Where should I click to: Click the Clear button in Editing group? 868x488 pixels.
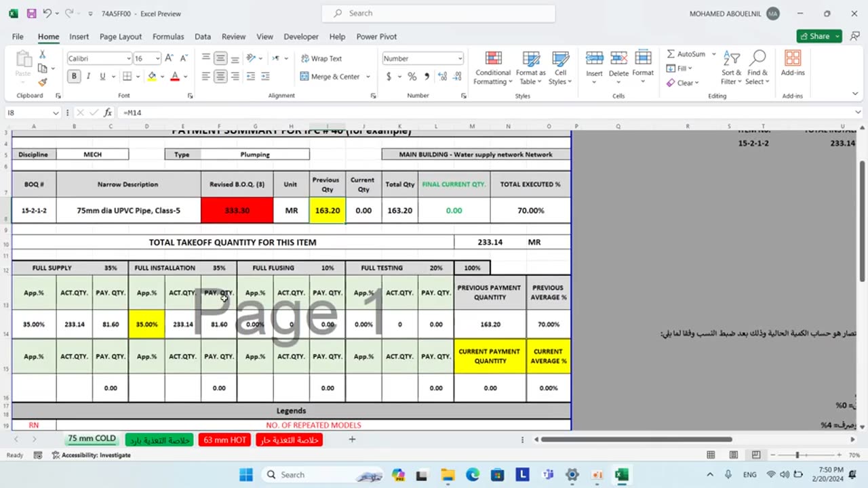(x=682, y=83)
